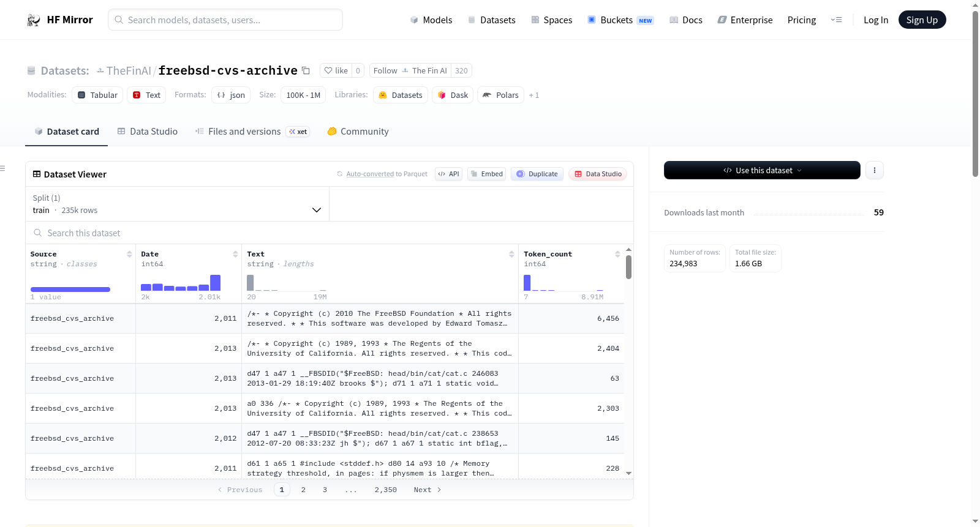Click the freebsd-cvs-archive dataset title
980x527 pixels.
pos(228,71)
